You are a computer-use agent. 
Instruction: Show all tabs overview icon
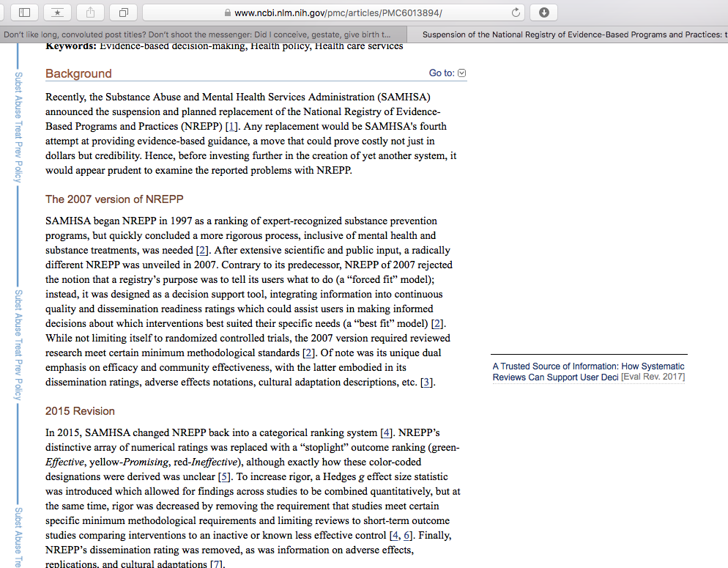tap(123, 12)
